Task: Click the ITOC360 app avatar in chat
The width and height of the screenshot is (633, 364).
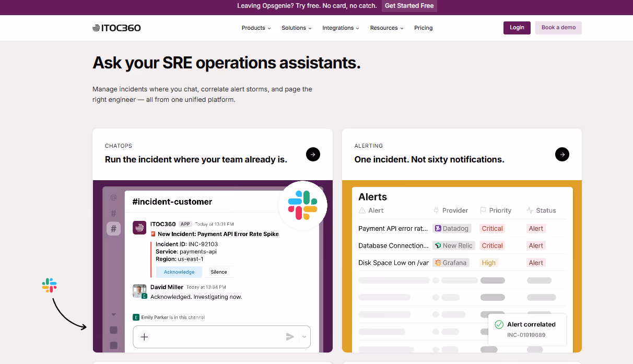Action: click(x=139, y=228)
